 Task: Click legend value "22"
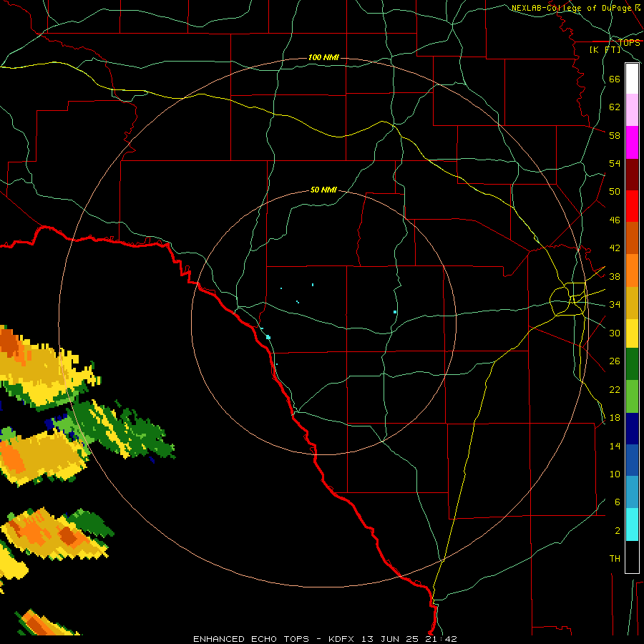(615, 389)
